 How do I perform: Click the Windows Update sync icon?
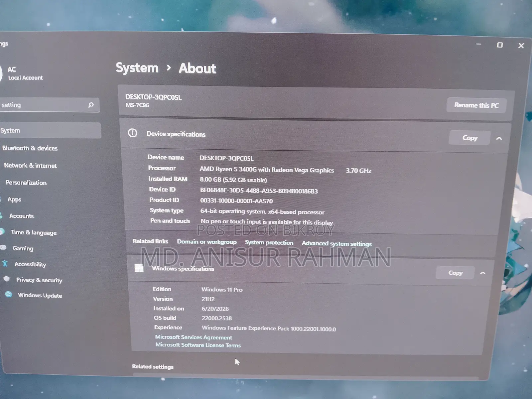pos(8,294)
